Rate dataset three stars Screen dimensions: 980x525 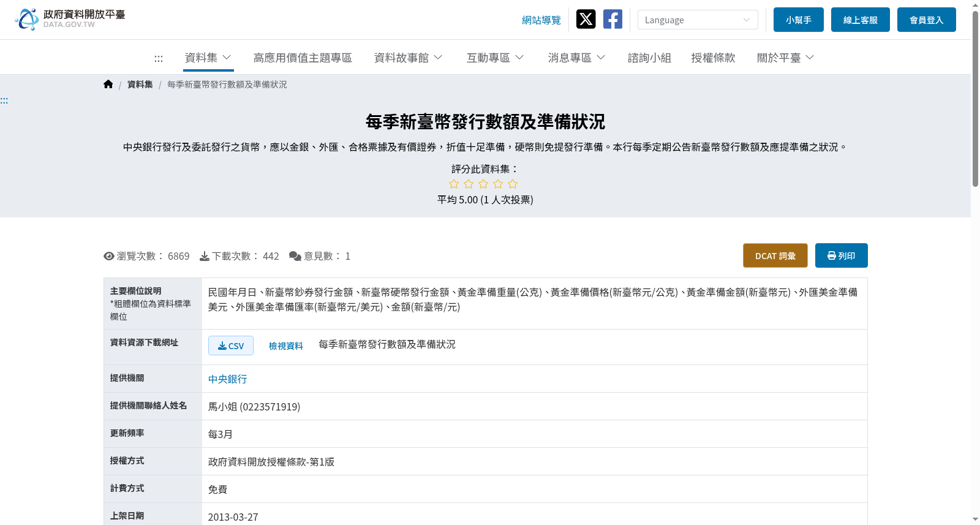coord(483,184)
